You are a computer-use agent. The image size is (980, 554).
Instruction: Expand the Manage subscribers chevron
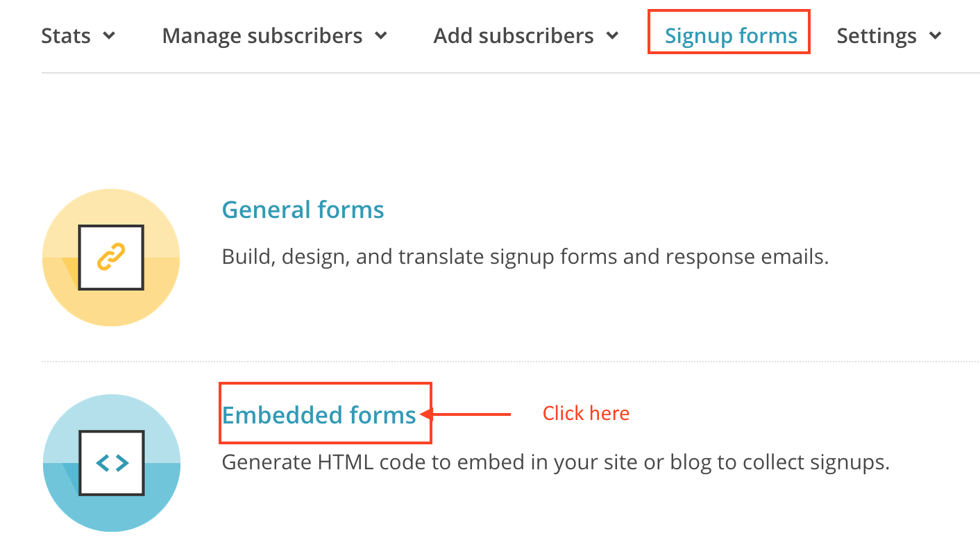point(380,35)
